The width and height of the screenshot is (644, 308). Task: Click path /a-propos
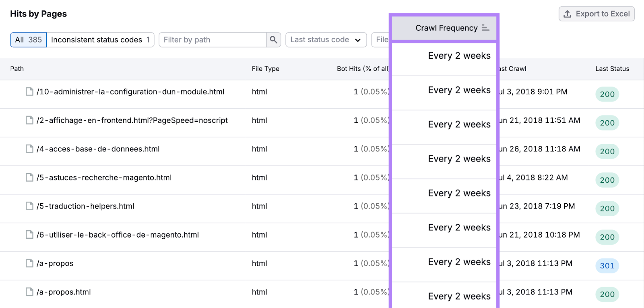55,263
